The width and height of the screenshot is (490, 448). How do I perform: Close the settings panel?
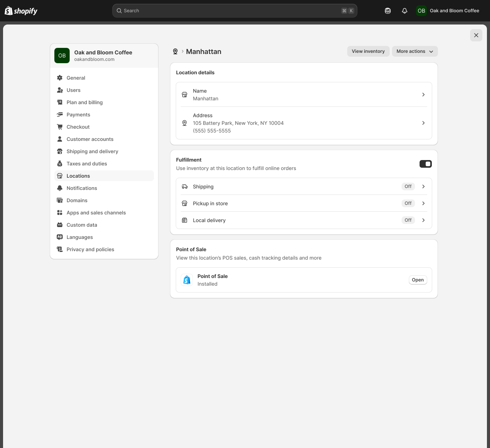coord(476,35)
